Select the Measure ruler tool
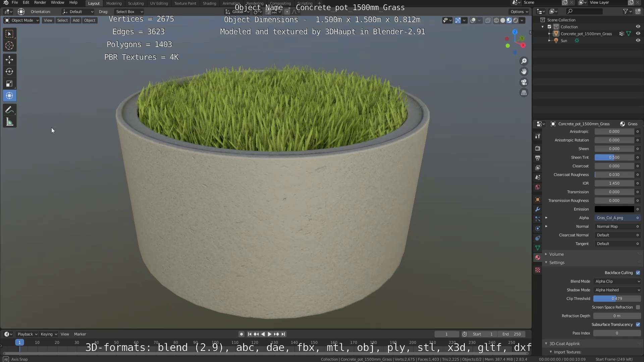 point(9,122)
